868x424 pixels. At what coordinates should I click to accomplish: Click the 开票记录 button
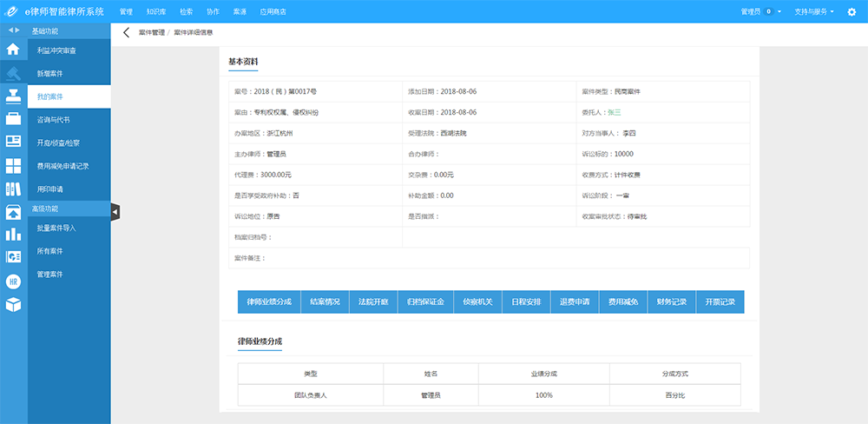(x=720, y=301)
